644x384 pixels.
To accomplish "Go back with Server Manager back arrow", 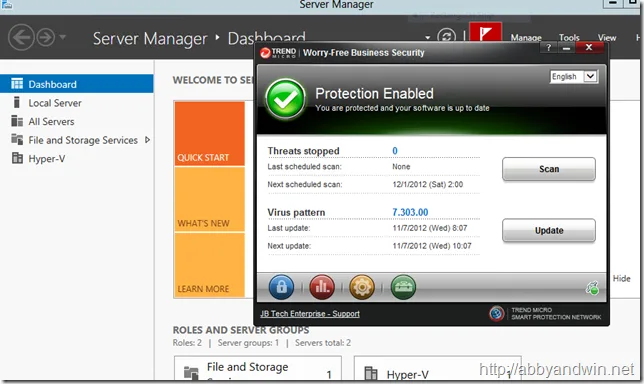I will click(x=21, y=37).
